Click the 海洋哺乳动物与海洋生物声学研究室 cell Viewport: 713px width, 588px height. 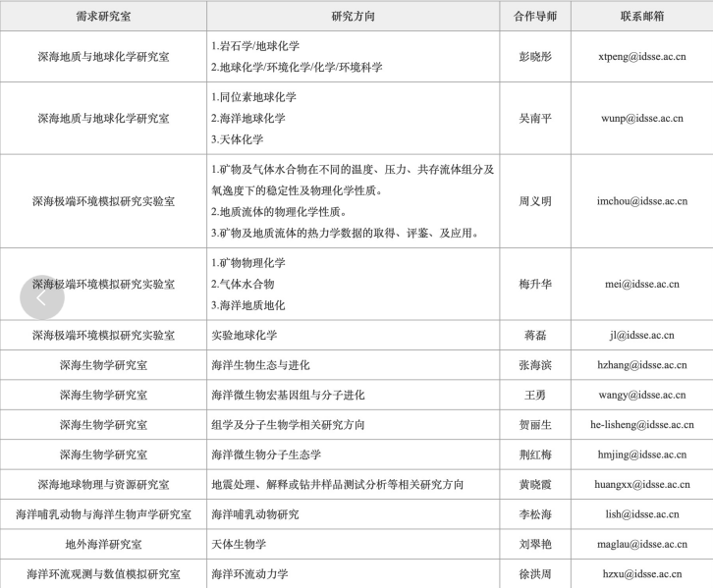(104, 514)
